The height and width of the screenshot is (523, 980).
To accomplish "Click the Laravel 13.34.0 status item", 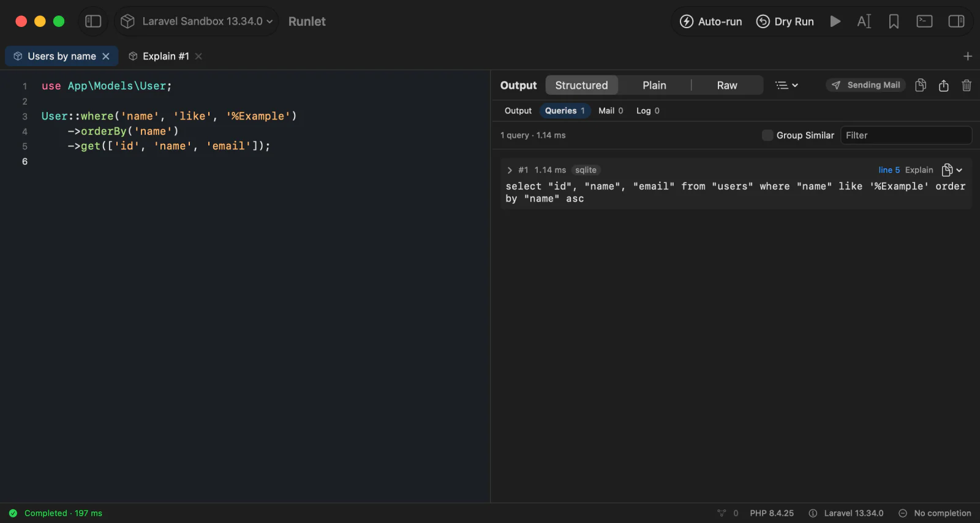I will 846,513.
